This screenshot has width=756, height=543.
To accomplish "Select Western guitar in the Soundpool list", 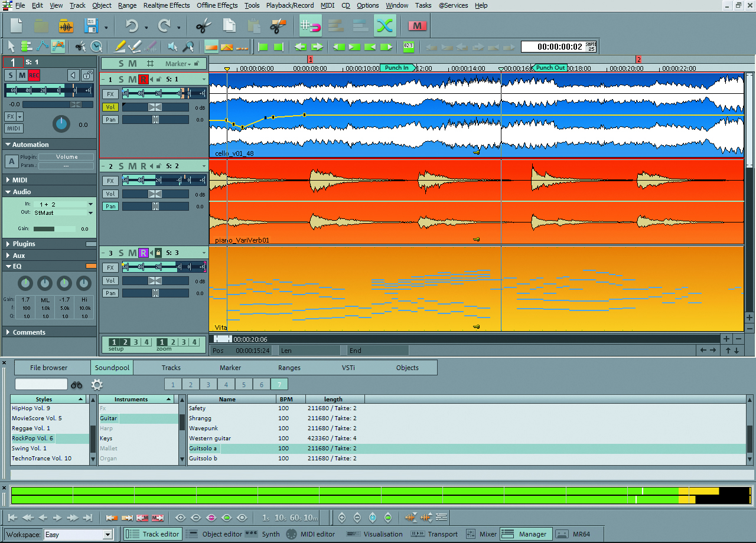I will click(x=210, y=439).
